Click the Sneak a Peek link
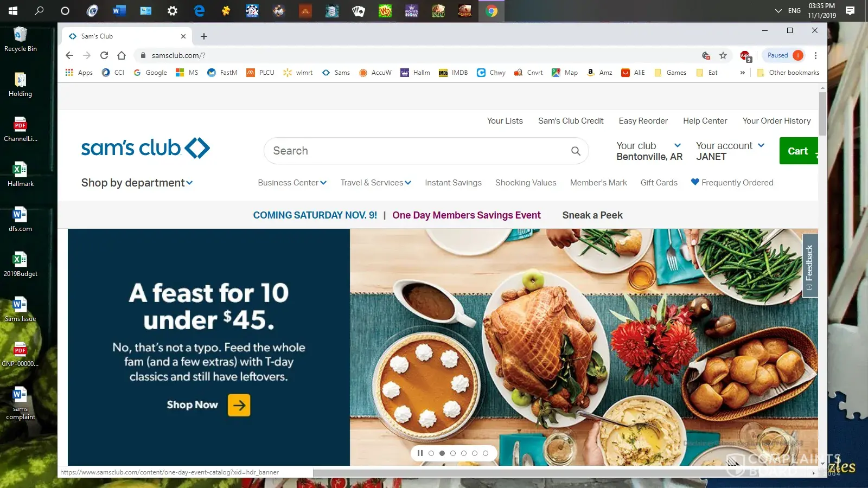868x488 pixels. tap(592, 215)
